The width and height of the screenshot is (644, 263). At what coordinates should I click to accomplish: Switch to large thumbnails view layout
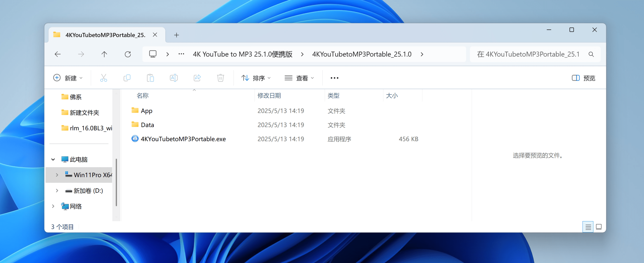pyautogui.click(x=599, y=227)
